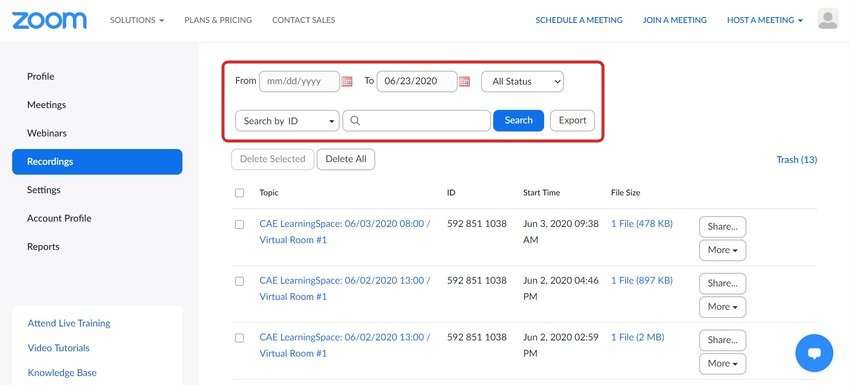Check the Jun 2 02:59 PM recording checkbox
Screen dimensions: 850x385
tap(240, 338)
